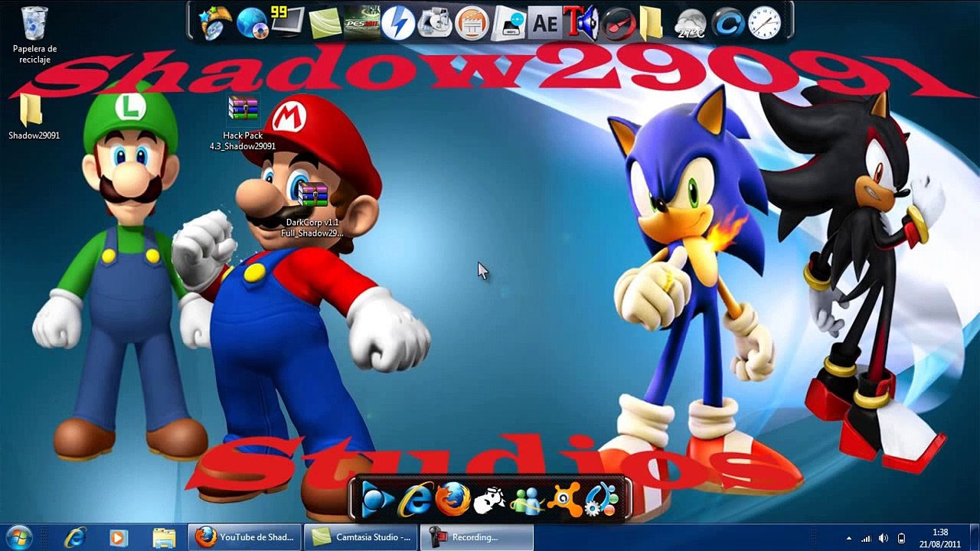Open the globe with disc icon in top dock

[x=252, y=24]
